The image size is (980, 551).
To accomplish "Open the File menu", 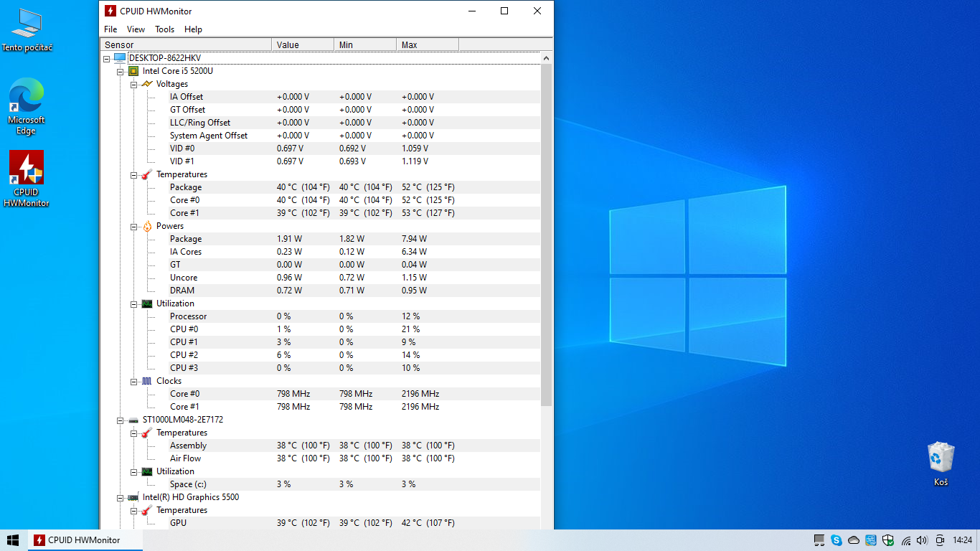I will [110, 29].
